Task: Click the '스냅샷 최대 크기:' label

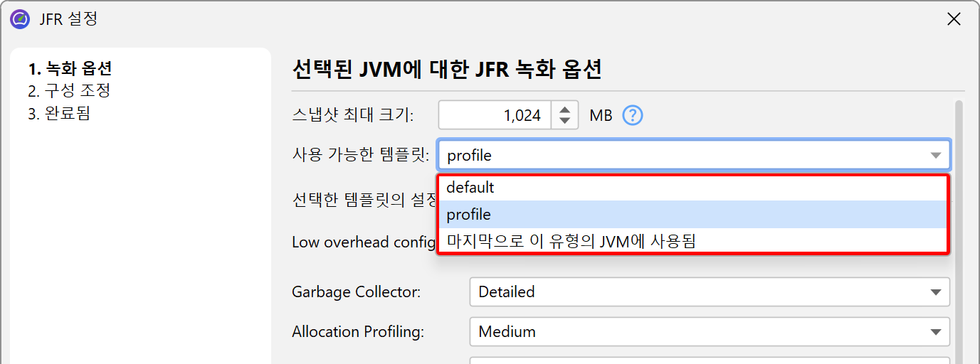Action: point(353,115)
